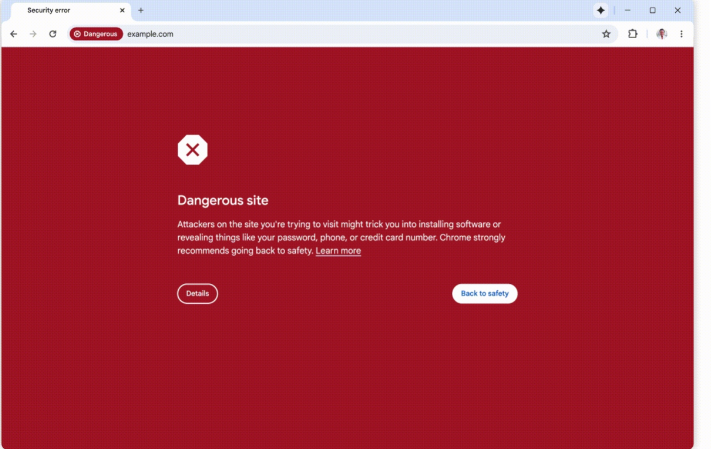Click the forward navigation arrow
This screenshot has width=723, height=449.
(x=33, y=34)
